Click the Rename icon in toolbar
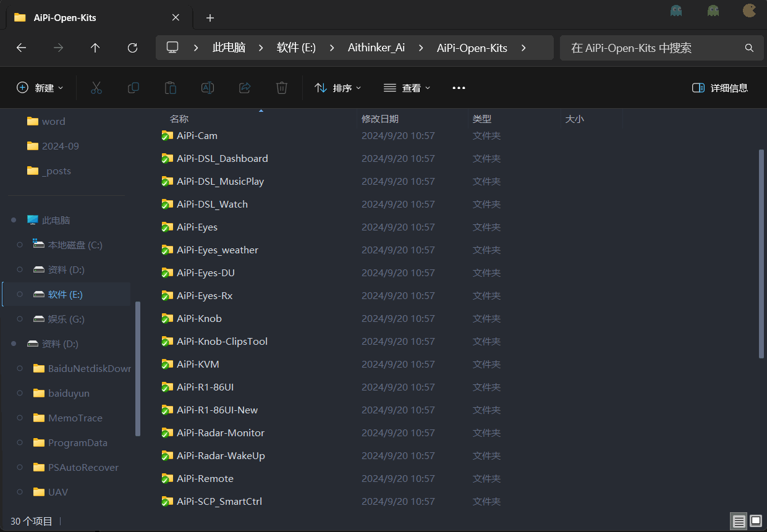The image size is (767, 532). (208, 88)
